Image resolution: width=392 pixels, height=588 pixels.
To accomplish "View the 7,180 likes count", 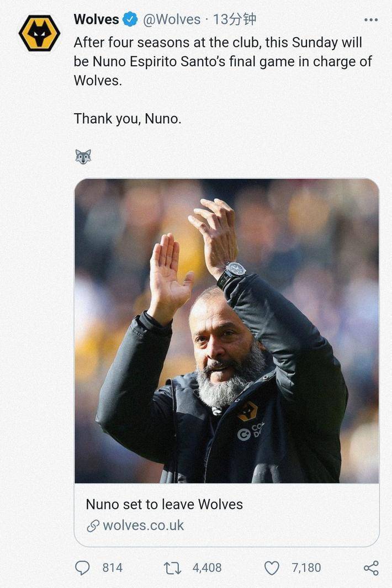I will tap(306, 568).
